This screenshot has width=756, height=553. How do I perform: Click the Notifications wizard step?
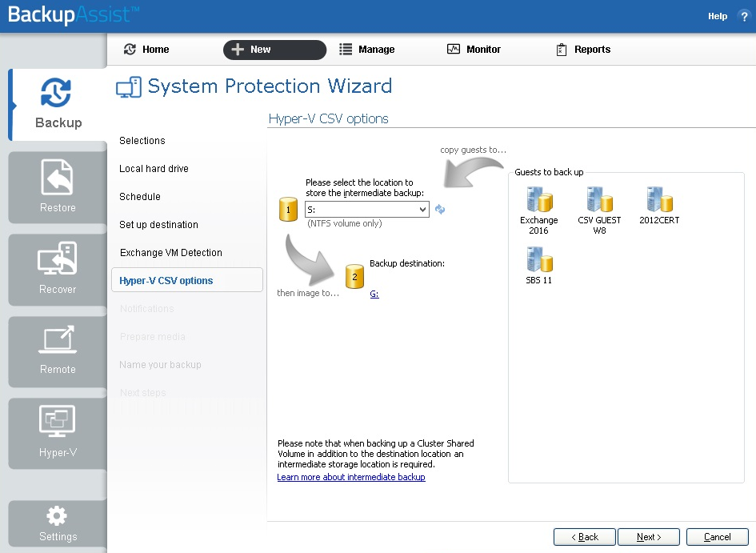click(147, 309)
